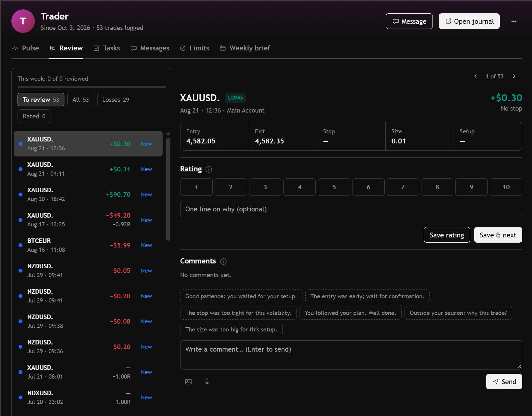Open the Messages tab
The image size is (532, 416).
150,48
